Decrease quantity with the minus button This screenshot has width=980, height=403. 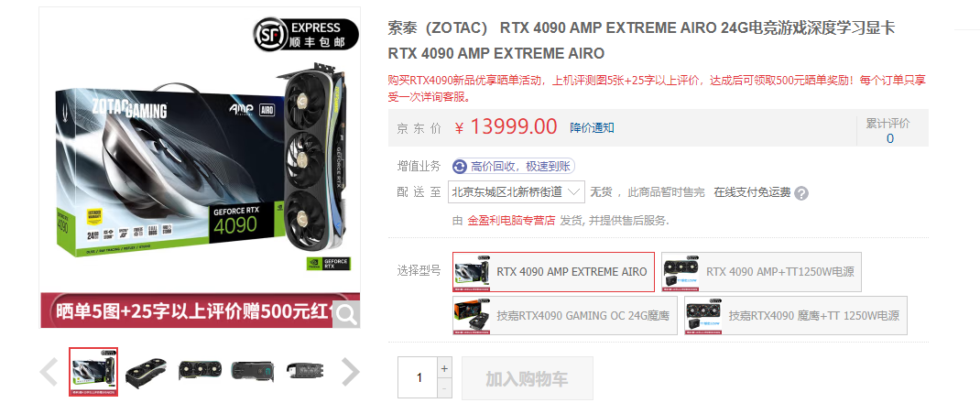click(444, 388)
